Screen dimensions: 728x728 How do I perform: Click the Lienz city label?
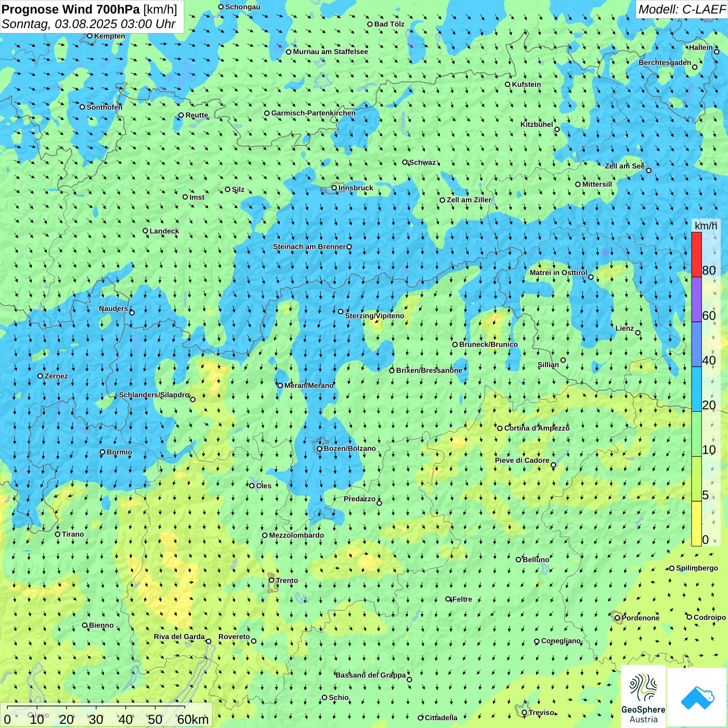[625, 328]
